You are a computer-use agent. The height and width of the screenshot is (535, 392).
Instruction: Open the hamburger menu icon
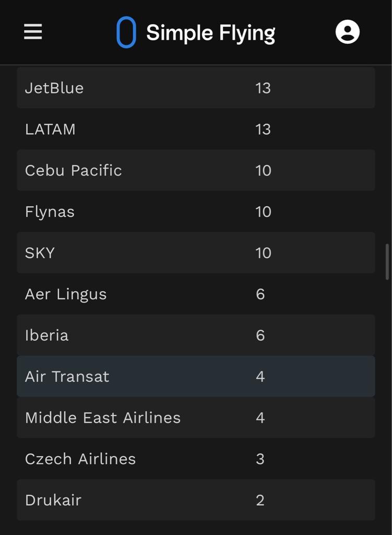pyautogui.click(x=33, y=32)
